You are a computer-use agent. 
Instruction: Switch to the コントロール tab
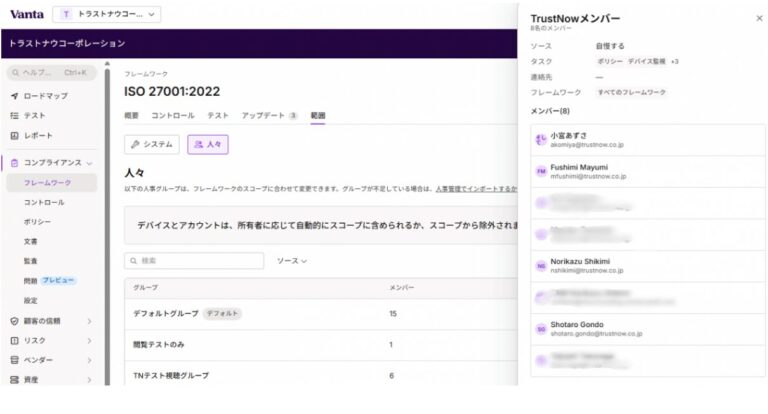point(173,116)
